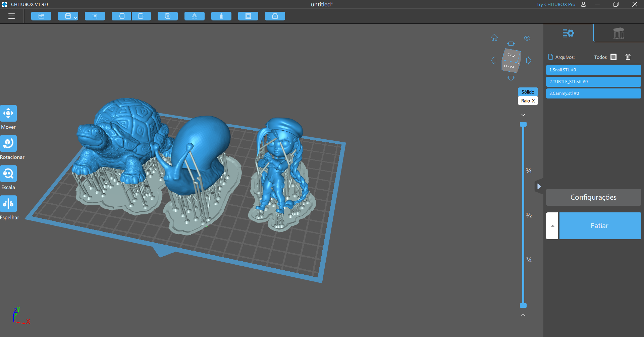The height and width of the screenshot is (337, 644).
Task: Open the save dropdown arrow in toolbar
Action: point(76,17)
